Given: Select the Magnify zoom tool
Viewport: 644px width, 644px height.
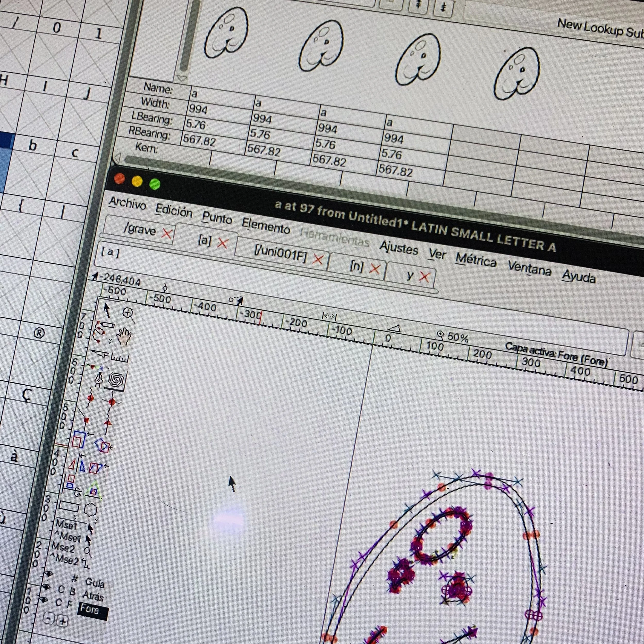Looking at the screenshot, I should [129, 314].
